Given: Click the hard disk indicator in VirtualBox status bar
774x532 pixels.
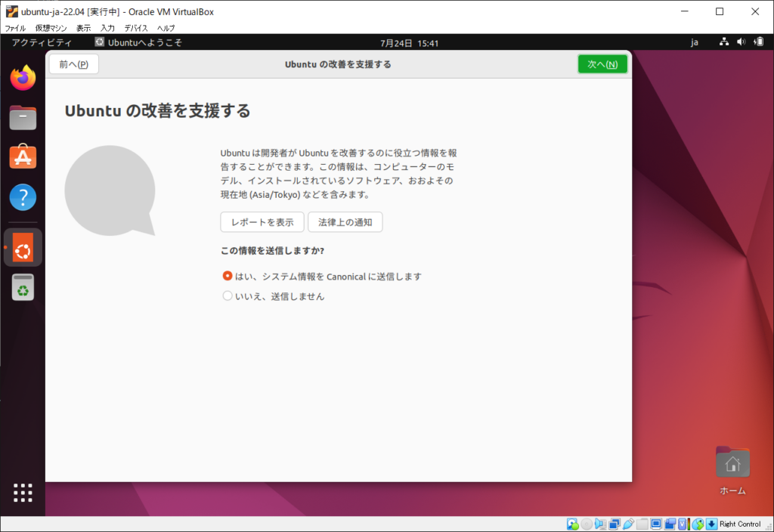Looking at the screenshot, I should coord(572,524).
